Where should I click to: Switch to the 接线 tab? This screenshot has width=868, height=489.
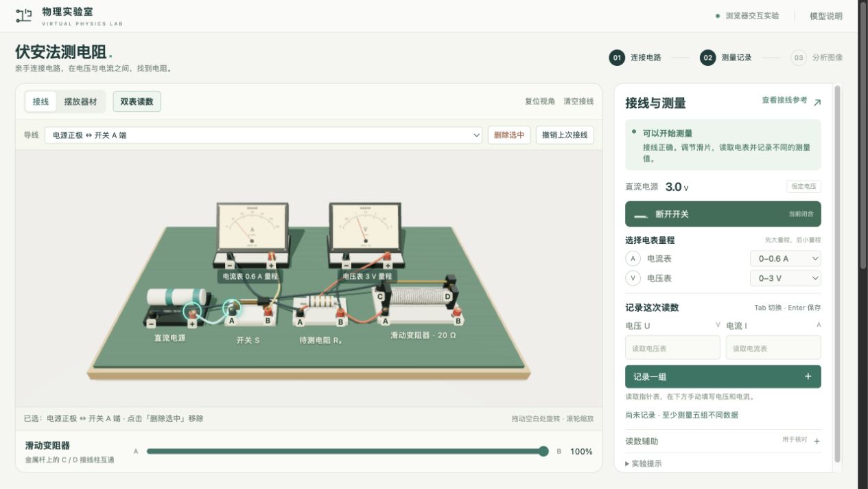coord(41,102)
